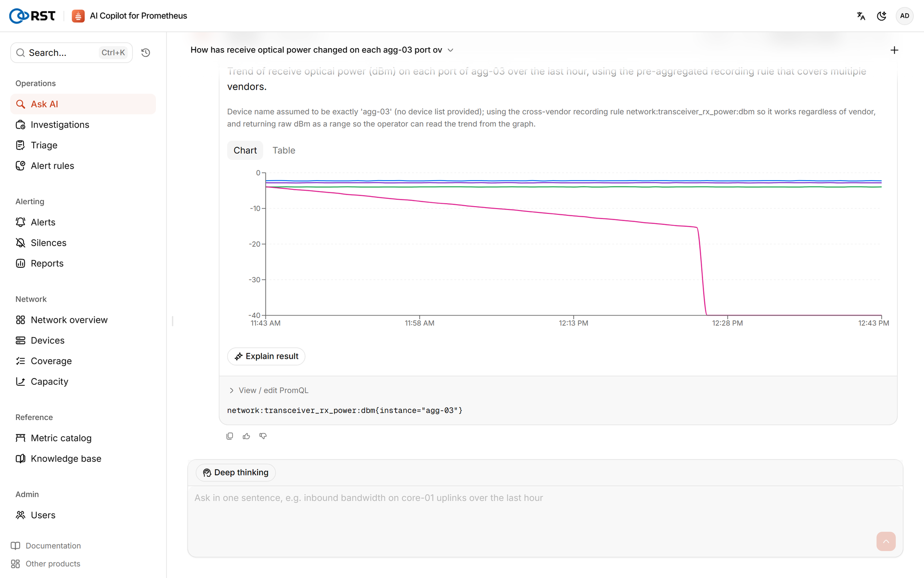This screenshot has height=578, width=924.
Task: Open the AD user avatar menu
Action: 905,16
